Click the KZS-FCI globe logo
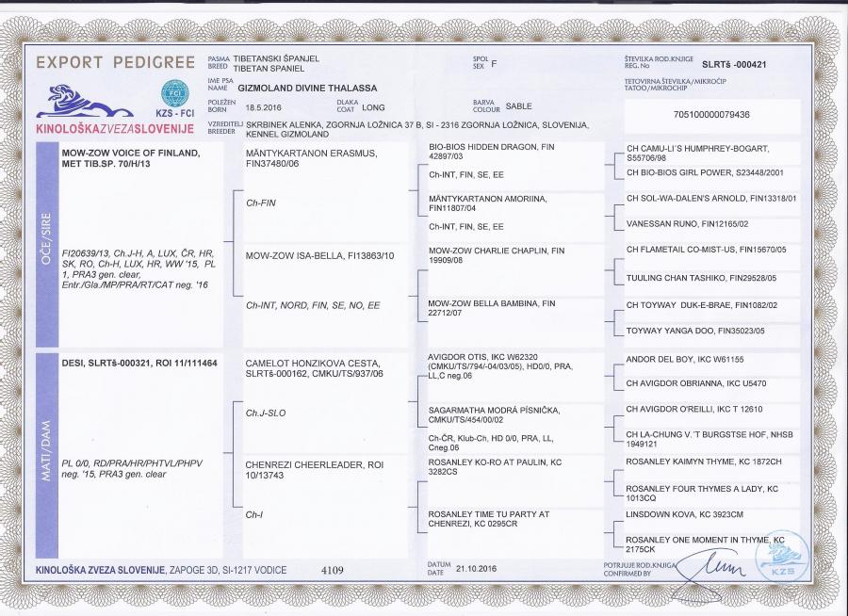The height and width of the screenshot is (616, 848). [174, 93]
